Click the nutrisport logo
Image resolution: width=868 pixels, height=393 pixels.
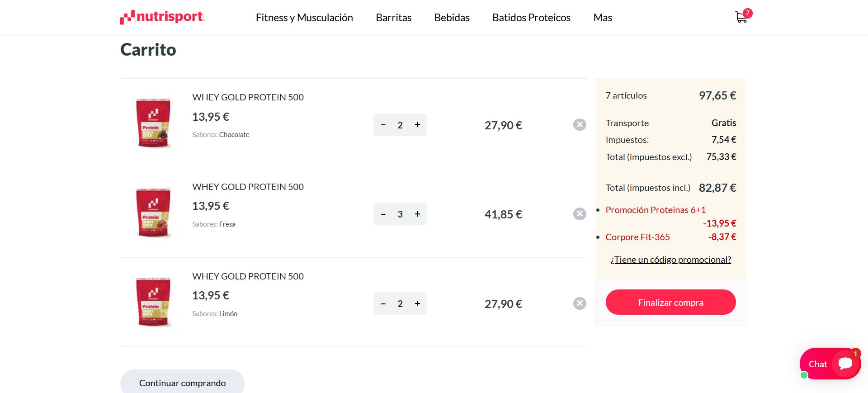[163, 17]
